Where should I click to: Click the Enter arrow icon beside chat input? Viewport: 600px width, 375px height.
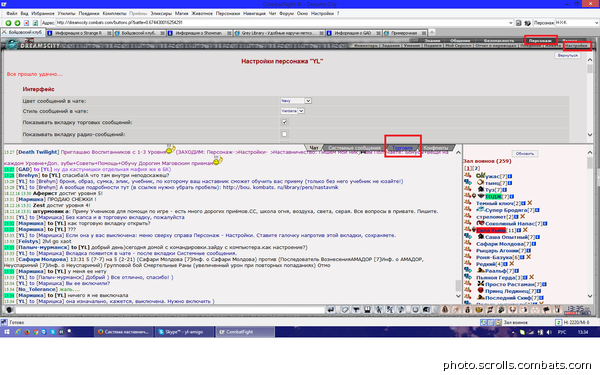pos(331,310)
